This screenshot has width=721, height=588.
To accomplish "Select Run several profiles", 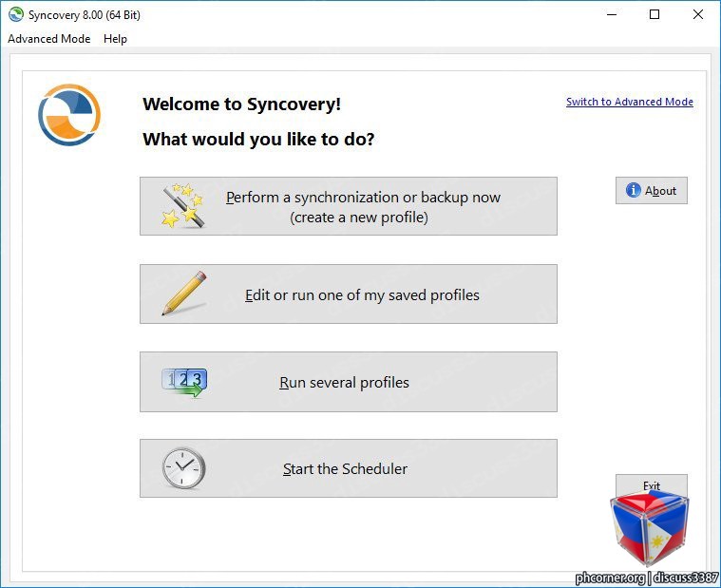I will pyautogui.click(x=349, y=382).
